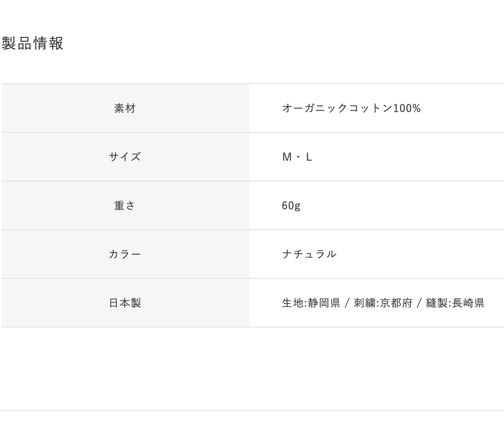The height and width of the screenshot is (424, 504).
Task: Click the M size value
Action: pos(287,157)
